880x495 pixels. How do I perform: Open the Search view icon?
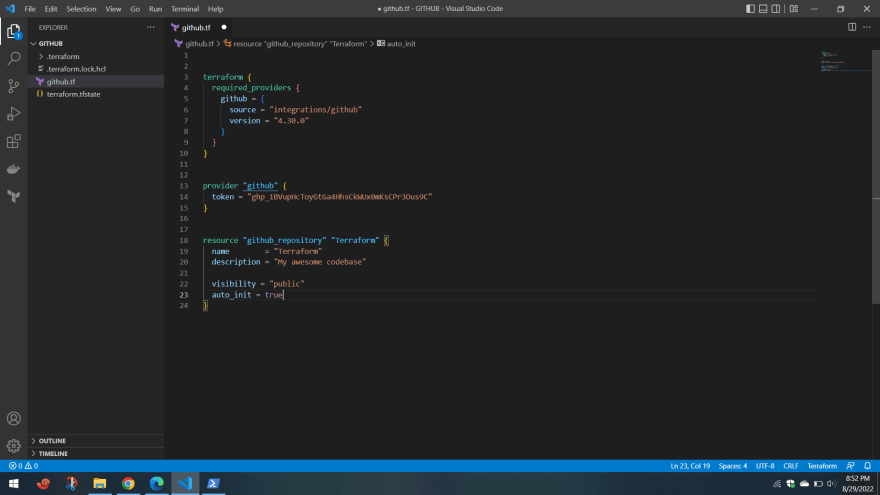[x=13, y=58]
